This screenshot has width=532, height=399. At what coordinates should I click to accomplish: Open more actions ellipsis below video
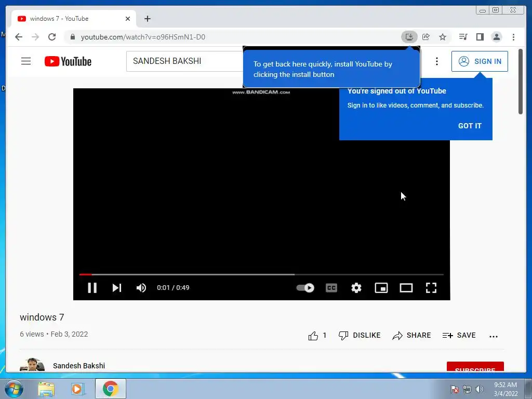click(494, 336)
